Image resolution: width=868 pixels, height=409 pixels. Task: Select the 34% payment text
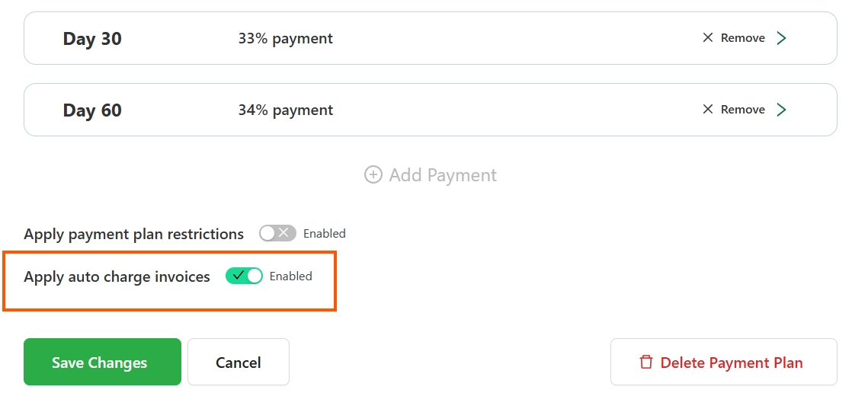point(286,110)
